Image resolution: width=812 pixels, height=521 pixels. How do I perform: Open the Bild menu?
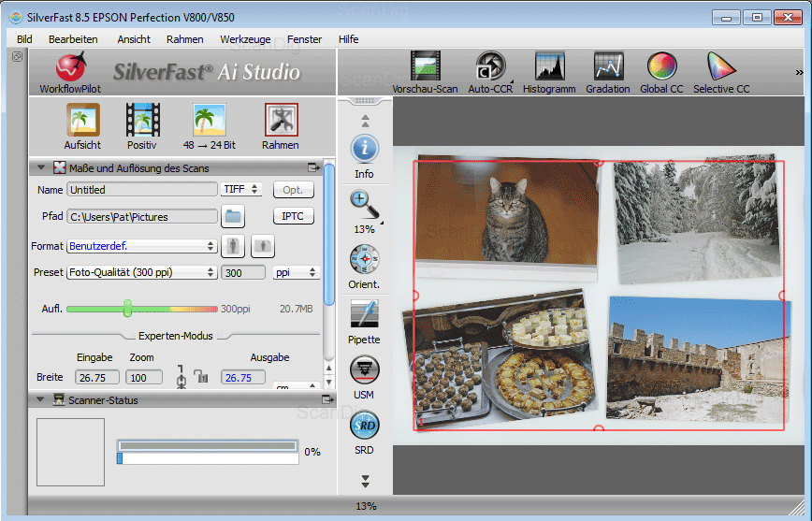pyautogui.click(x=24, y=39)
